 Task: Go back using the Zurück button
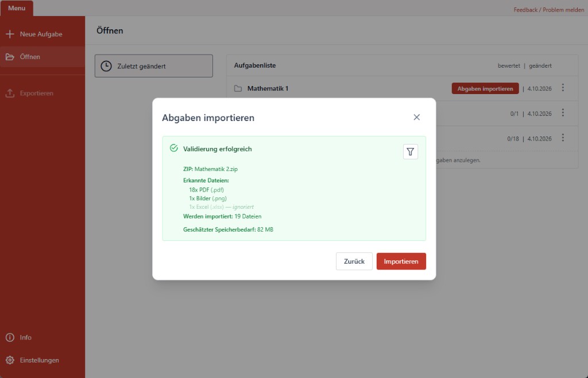[x=354, y=261]
